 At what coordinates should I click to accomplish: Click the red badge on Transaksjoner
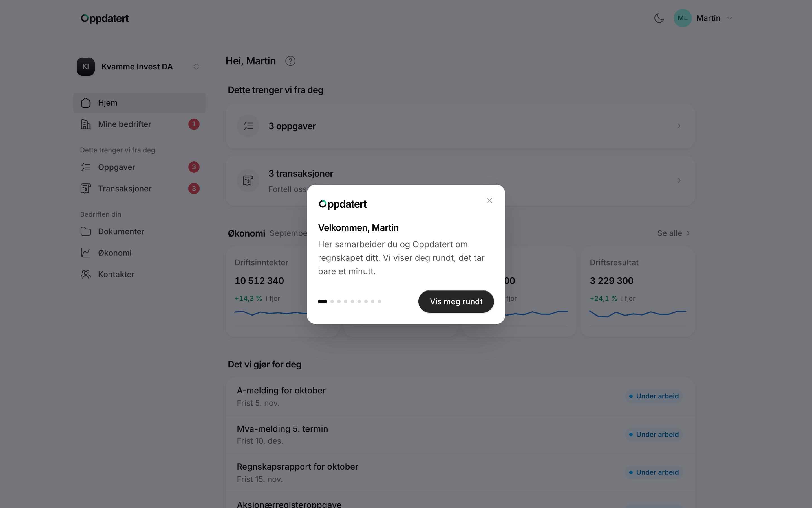point(194,189)
